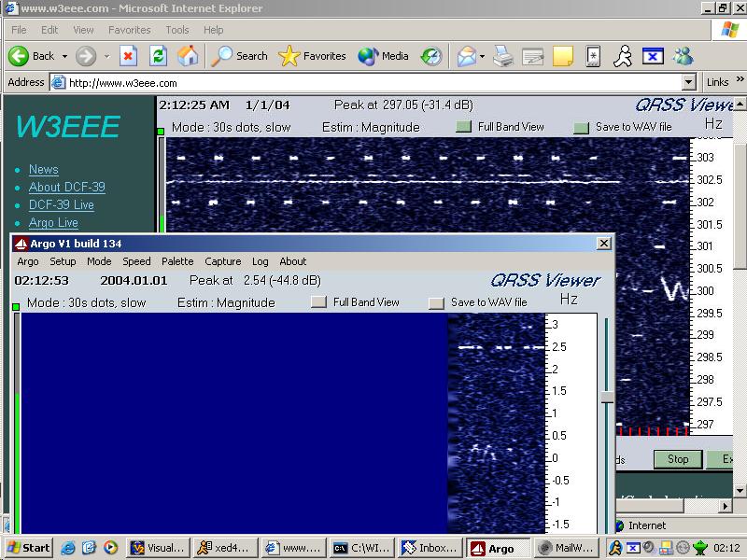Image resolution: width=747 pixels, height=560 pixels.
Task: Open the Log menu in Argo
Action: coord(261,261)
